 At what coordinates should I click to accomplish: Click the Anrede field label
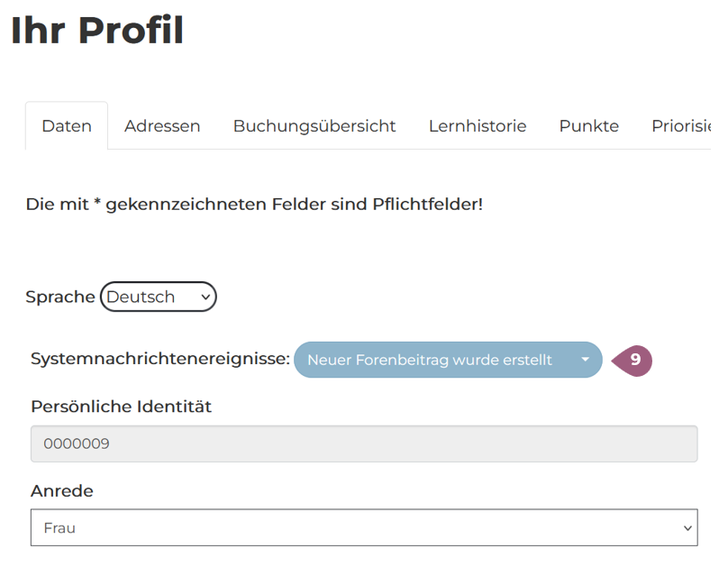pos(62,491)
